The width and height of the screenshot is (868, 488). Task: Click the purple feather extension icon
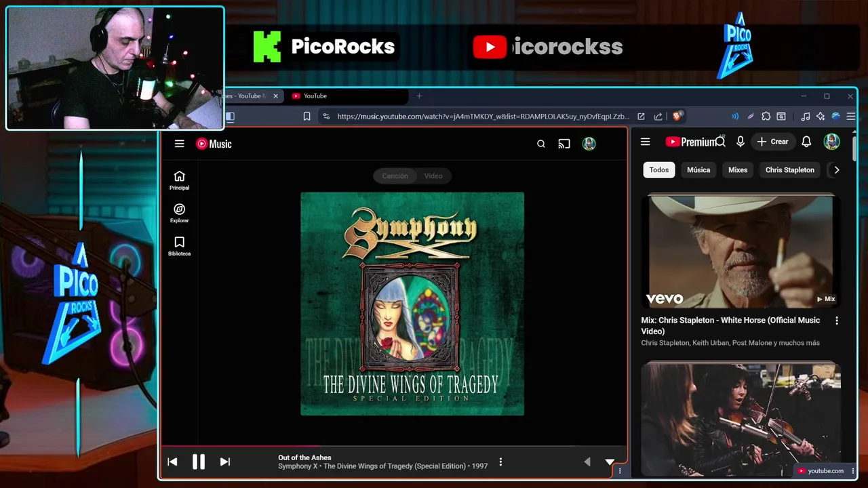tap(751, 117)
